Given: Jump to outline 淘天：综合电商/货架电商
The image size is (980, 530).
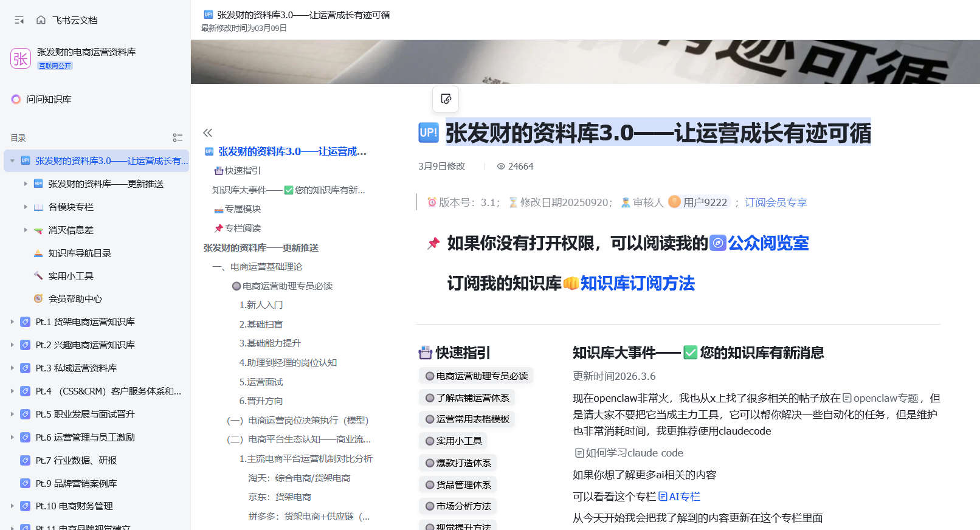Looking at the screenshot, I should (299, 478).
